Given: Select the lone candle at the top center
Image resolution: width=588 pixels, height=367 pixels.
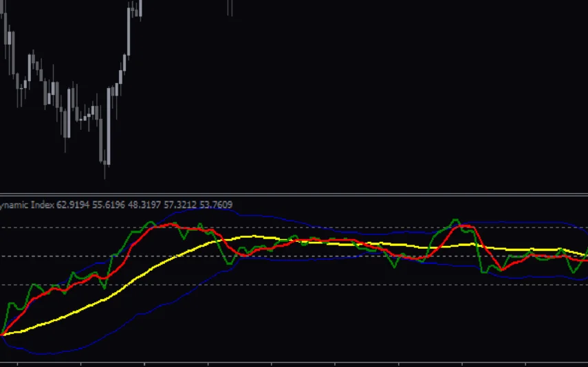Looking at the screenshot, I should click(230, 5).
